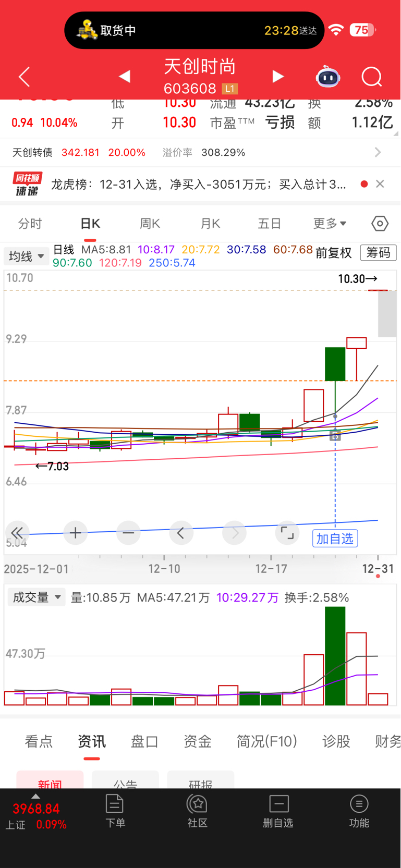Switch to previous stock triangle arrow
This screenshot has width=401, height=868.
point(124,77)
